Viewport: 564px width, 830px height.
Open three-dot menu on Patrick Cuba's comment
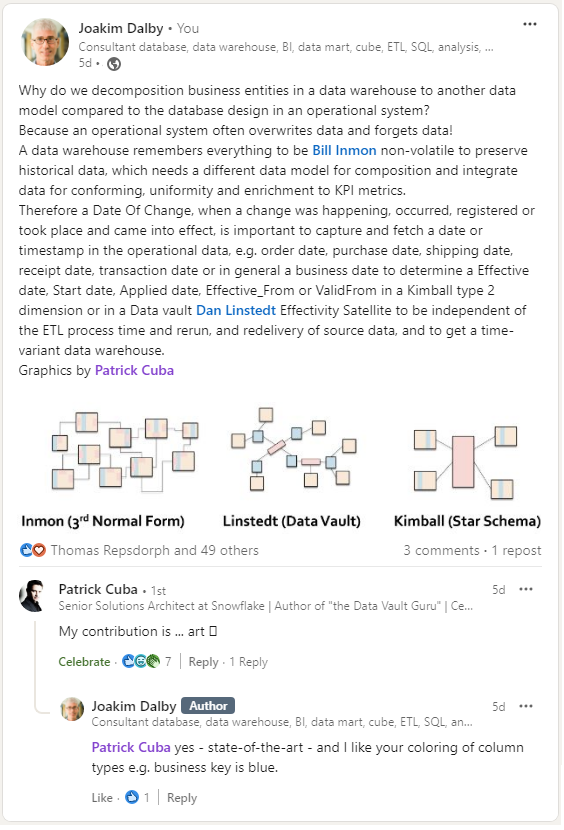(526, 590)
